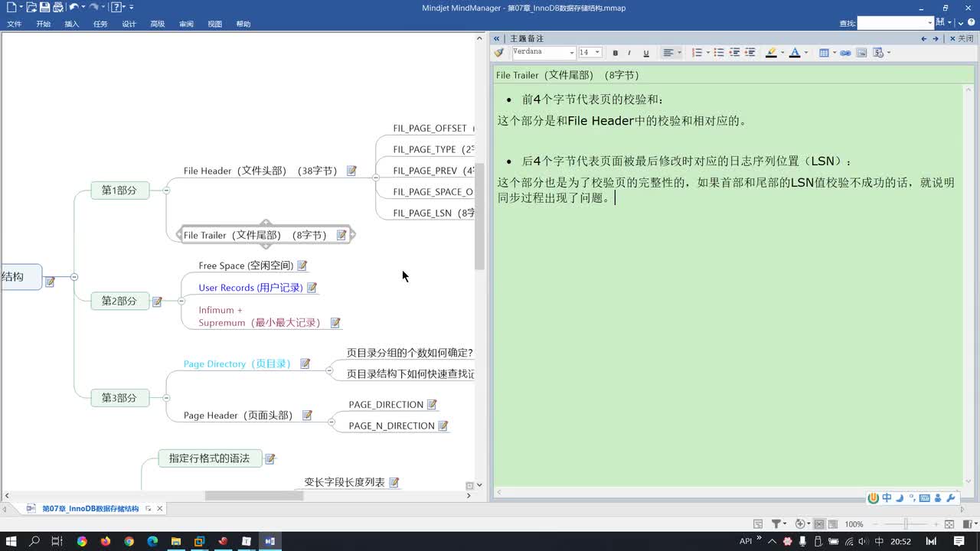Switch to the 插入 ribbon tab
980x551 pixels.
click(72, 24)
